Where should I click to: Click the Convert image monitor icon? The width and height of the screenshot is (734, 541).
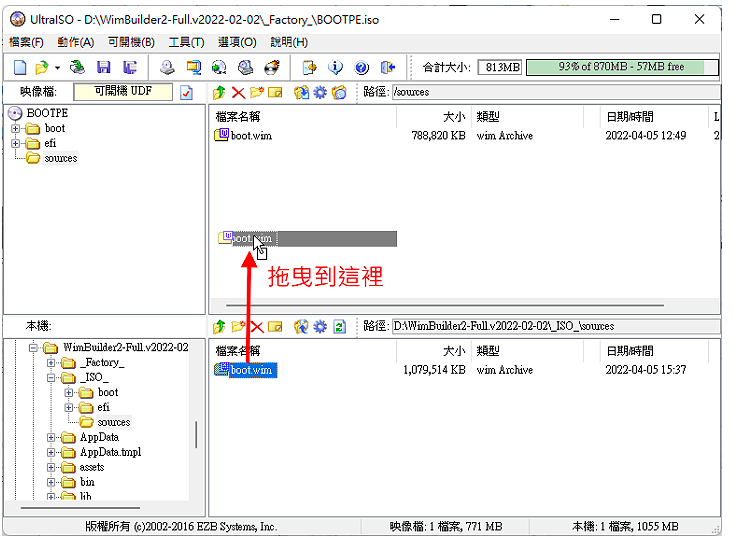tap(193, 67)
